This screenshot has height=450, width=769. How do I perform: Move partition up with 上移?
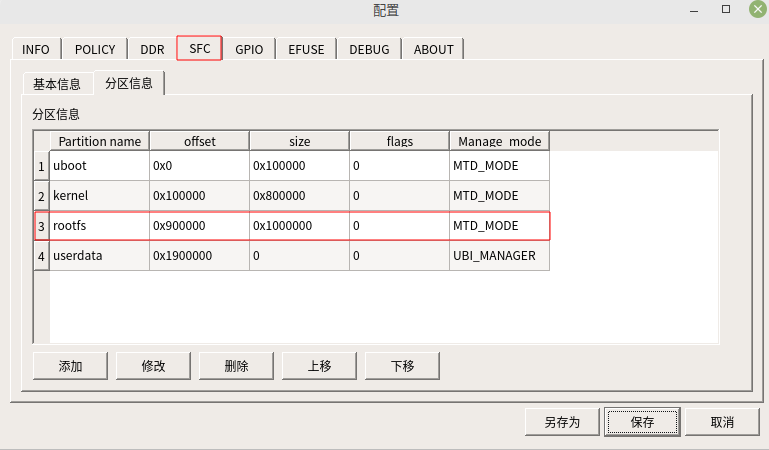point(319,366)
